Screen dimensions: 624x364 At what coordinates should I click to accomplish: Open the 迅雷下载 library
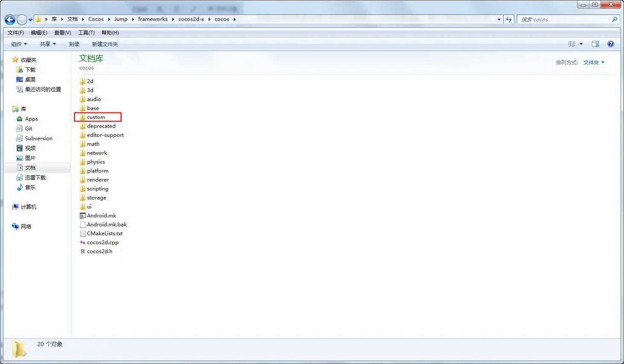[31, 177]
